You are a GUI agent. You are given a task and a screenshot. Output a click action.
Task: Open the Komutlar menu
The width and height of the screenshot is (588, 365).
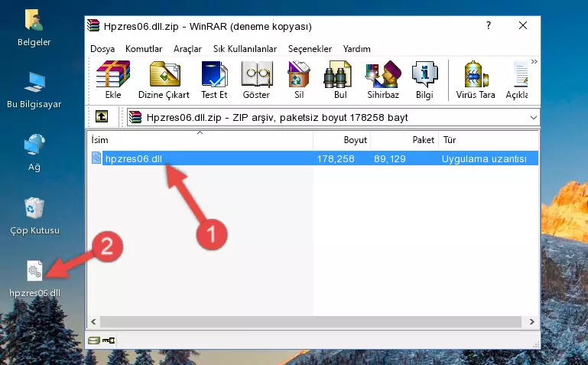coord(144,49)
